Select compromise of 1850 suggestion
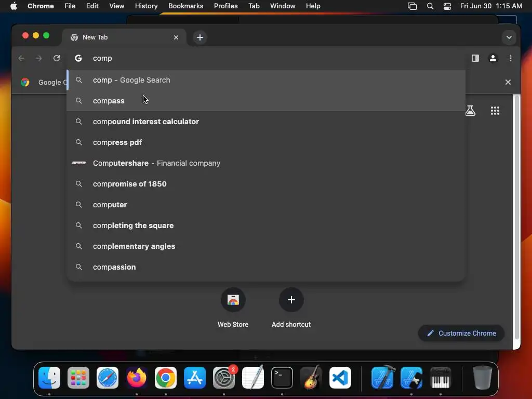The width and height of the screenshot is (532, 399). 266,184
